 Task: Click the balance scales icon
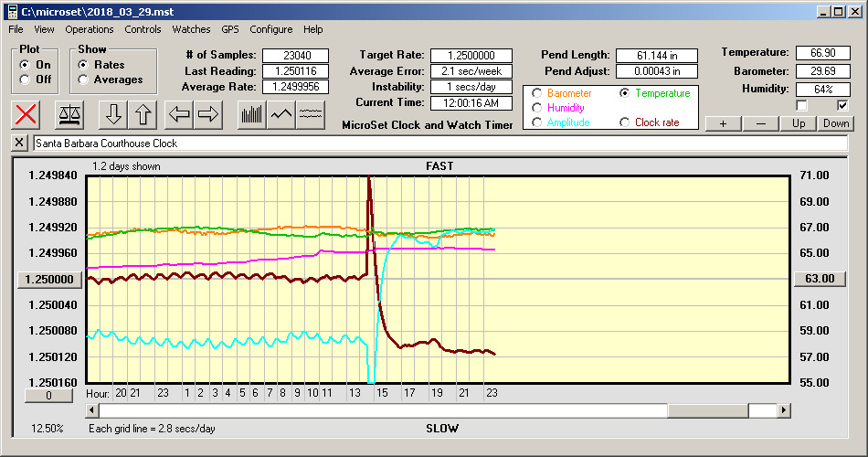pos(69,114)
